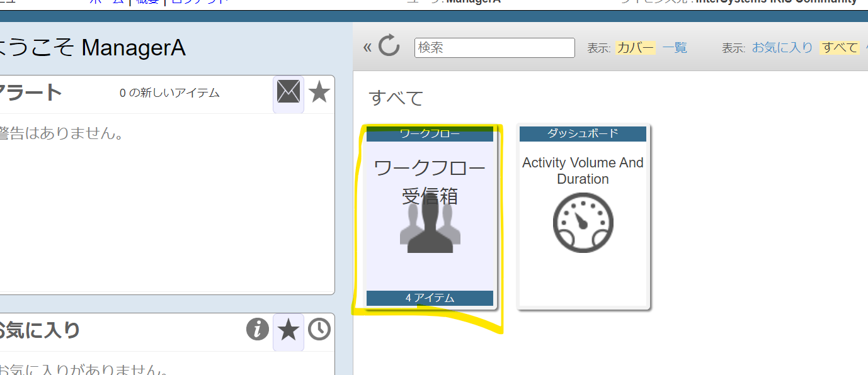Click into the 検索 search field
The width and height of the screenshot is (868, 375).
(x=494, y=48)
